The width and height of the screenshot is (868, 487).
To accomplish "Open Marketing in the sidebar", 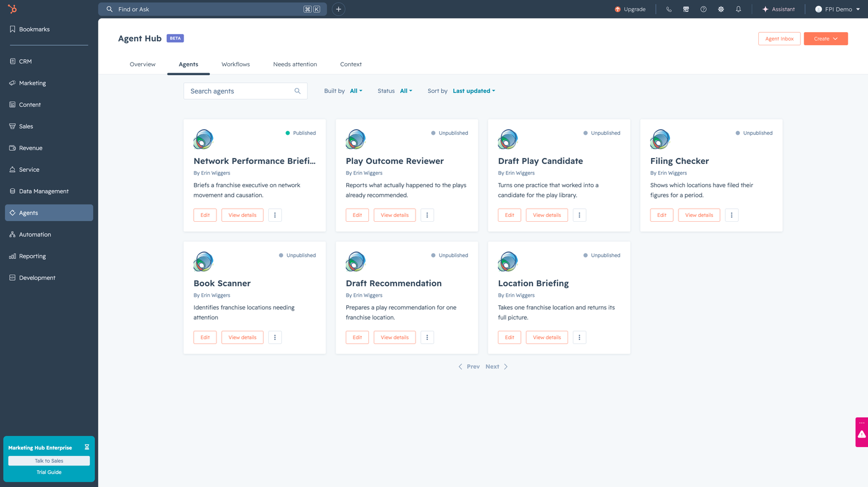I will [x=49, y=83].
